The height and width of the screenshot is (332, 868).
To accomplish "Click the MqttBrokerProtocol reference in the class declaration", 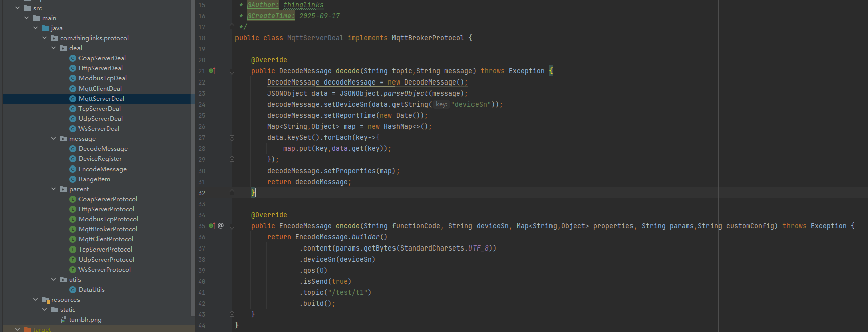I will [428, 38].
